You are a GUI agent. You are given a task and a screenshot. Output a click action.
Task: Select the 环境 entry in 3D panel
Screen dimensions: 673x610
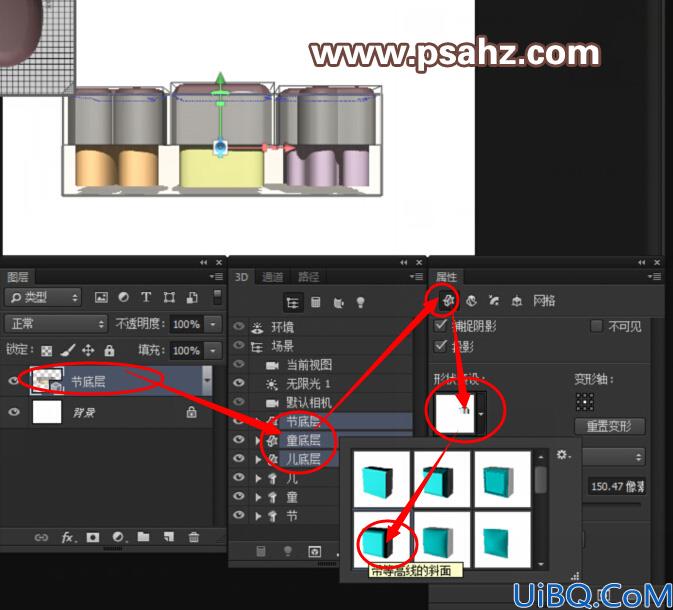pos(283,327)
